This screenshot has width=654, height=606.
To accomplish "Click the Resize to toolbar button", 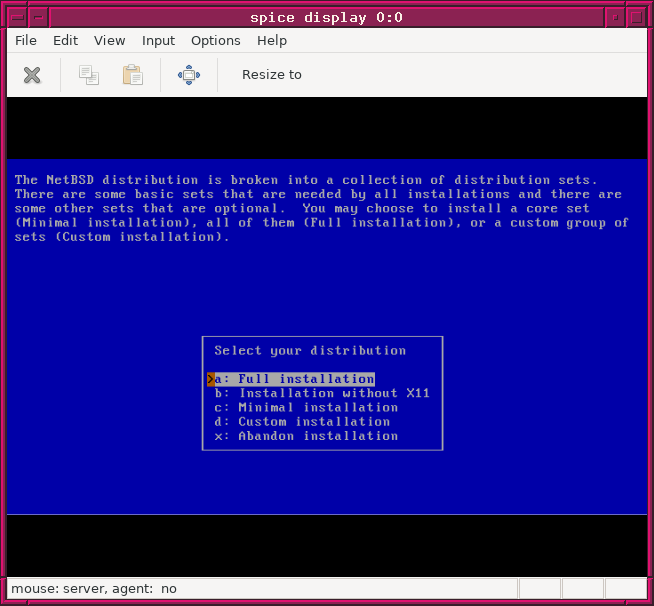I will tap(271, 75).
